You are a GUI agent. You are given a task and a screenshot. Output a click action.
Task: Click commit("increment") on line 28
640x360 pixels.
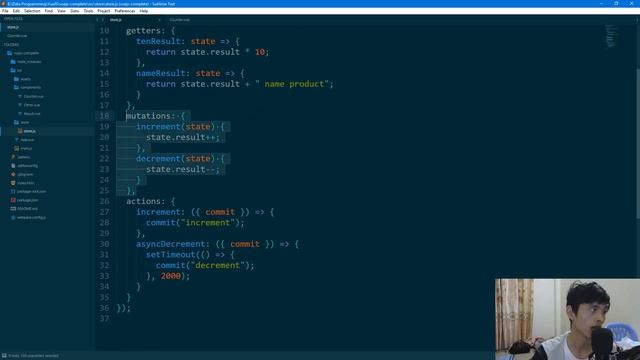(x=193, y=223)
